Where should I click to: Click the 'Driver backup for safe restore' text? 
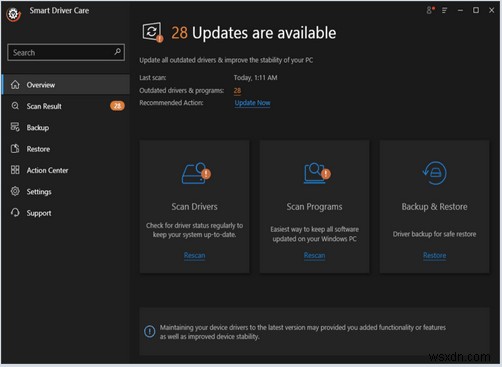click(x=434, y=234)
